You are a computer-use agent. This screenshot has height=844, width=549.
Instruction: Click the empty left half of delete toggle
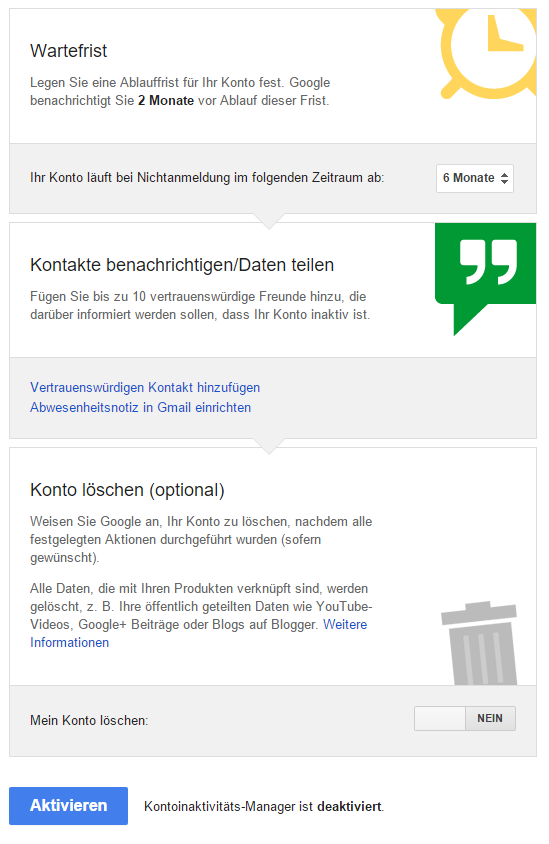(440, 719)
